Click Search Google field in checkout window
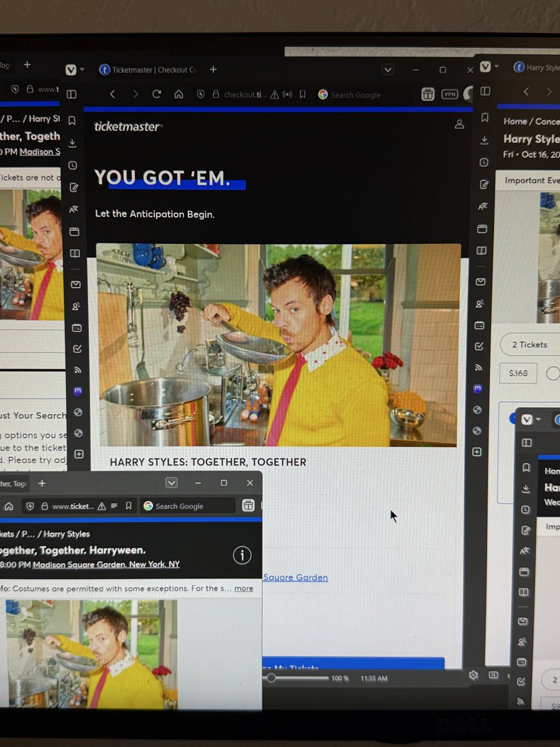 point(355,95)
